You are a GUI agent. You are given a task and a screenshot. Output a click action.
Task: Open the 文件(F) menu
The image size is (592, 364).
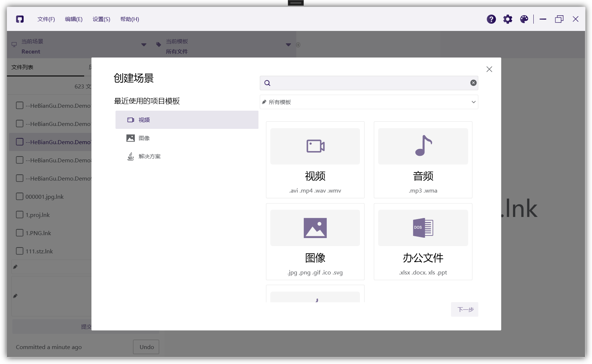pos(46,19)
